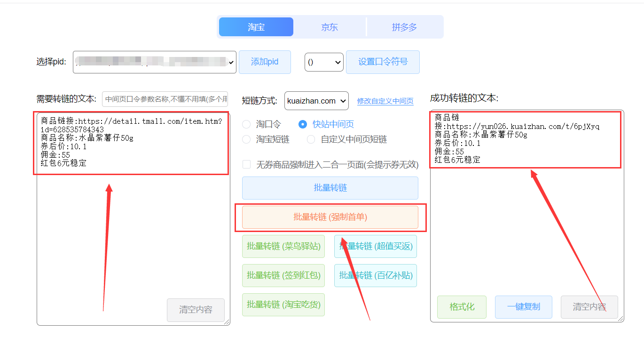Viewport: 644px width, 337px height.
Task: Click the 红包6元稳定 line in source text
Action: (64, 163)
